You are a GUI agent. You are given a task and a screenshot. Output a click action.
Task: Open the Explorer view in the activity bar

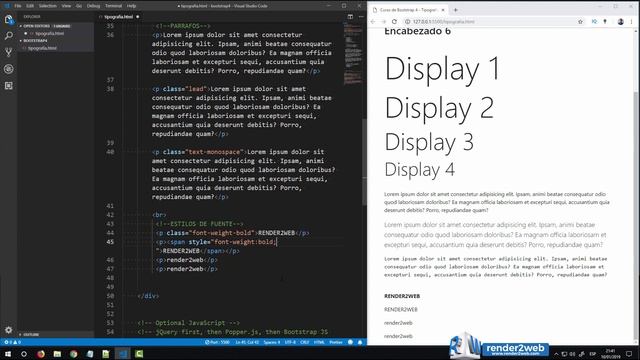(x=9, y=20)
